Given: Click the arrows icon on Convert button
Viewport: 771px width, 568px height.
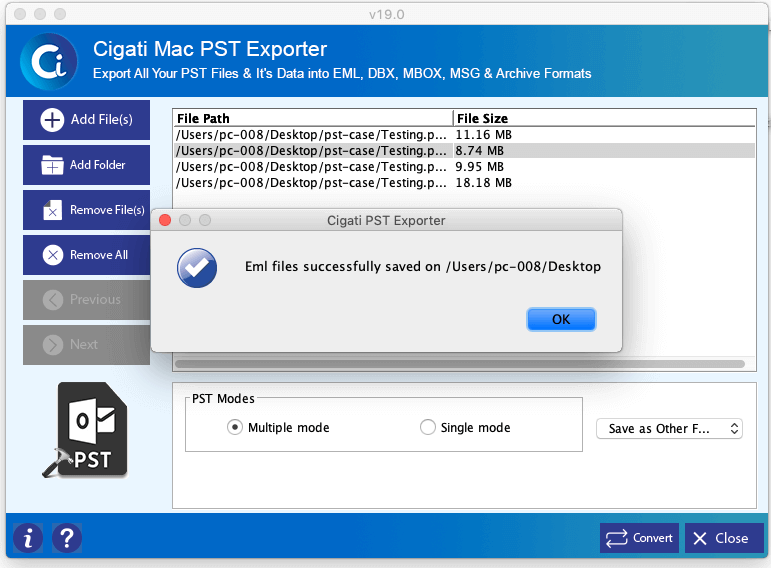Looking at the screenshot, I should 617,538.
